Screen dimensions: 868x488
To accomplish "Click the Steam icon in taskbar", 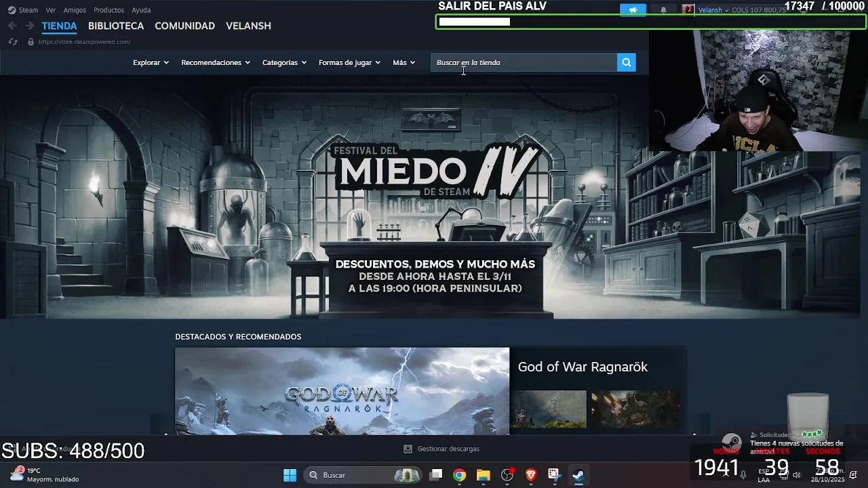I will click(x=578, y=475).
